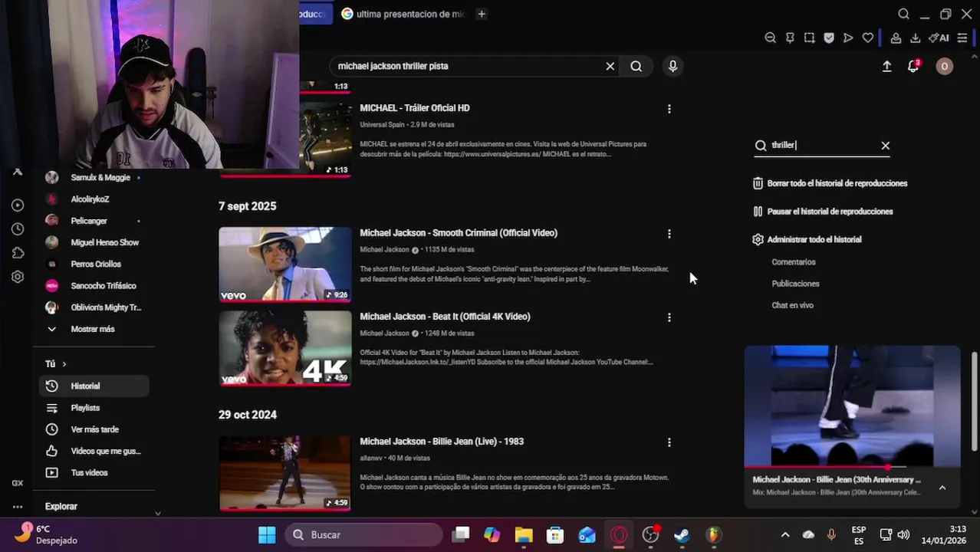Open the Beat It 4K video thumbnail
The image size is (980, 552).
[285, 348]
